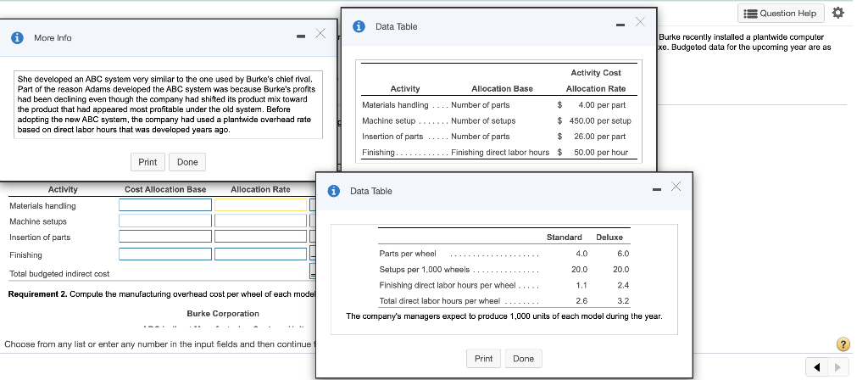Minimize the More Info dialog
The height and width of the screenshot is (380, 868).
[301, 36]
